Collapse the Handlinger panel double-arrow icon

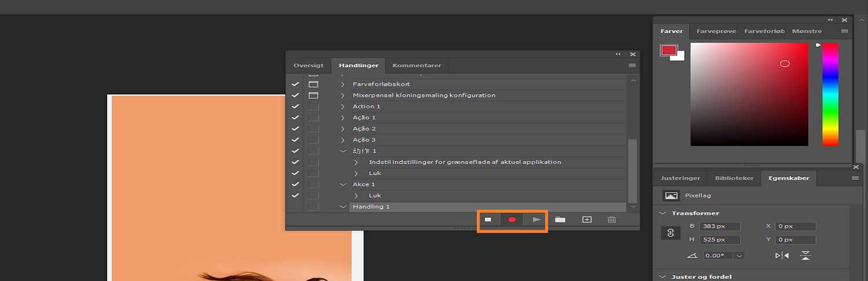tap(618, 54)
